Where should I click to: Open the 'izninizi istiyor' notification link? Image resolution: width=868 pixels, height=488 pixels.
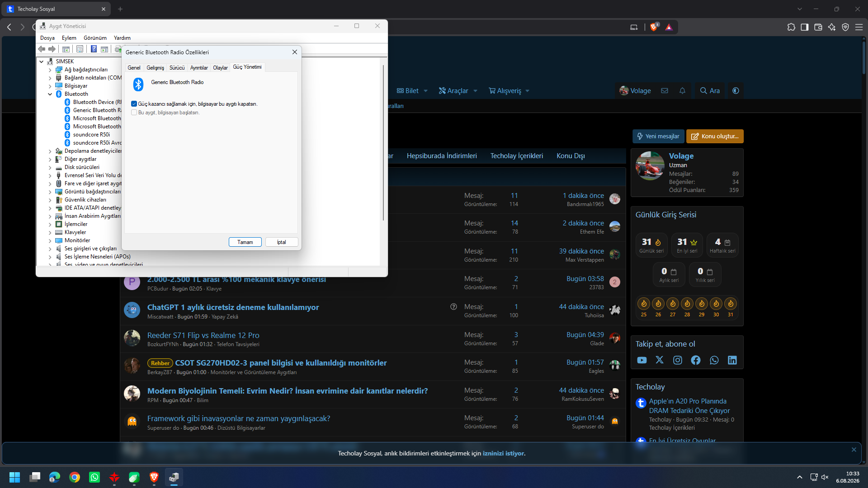point(504,453)
